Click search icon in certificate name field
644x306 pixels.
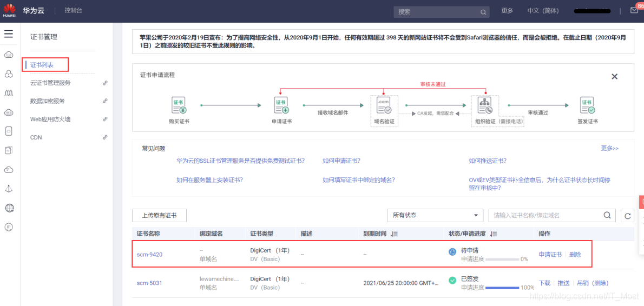point(607,215)
